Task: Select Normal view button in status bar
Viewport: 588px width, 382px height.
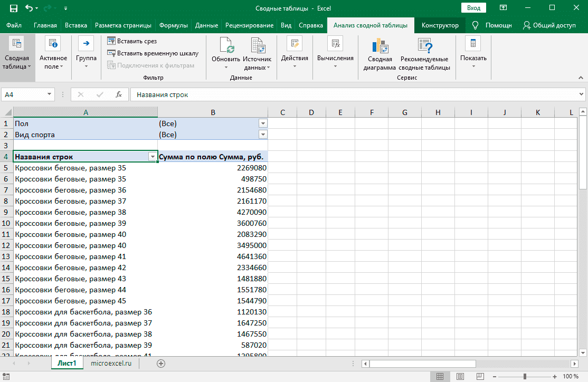Action: (439, 376)
